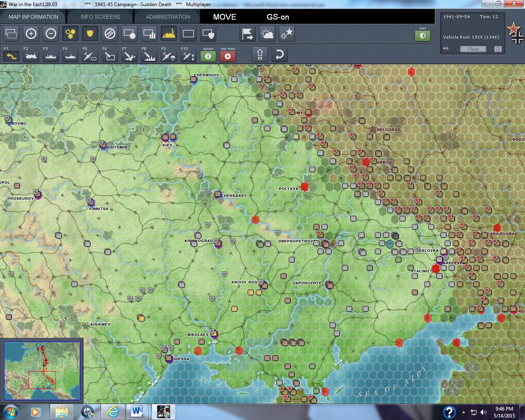525x420 pixels.
Task: Select F4 amphibious transport mode
Action: [x=71, y=56]
